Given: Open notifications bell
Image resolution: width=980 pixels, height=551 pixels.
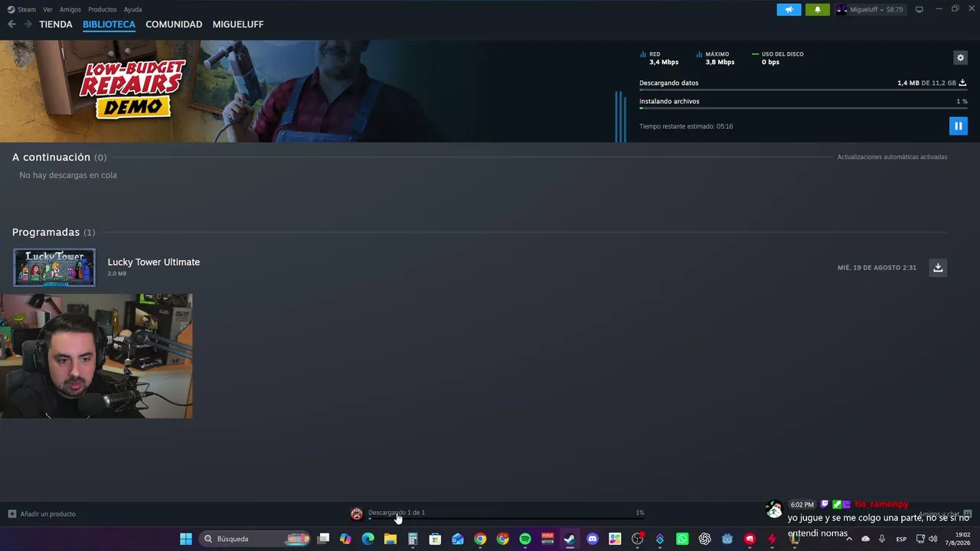Looking at the screenshot, I should [817, 10].
